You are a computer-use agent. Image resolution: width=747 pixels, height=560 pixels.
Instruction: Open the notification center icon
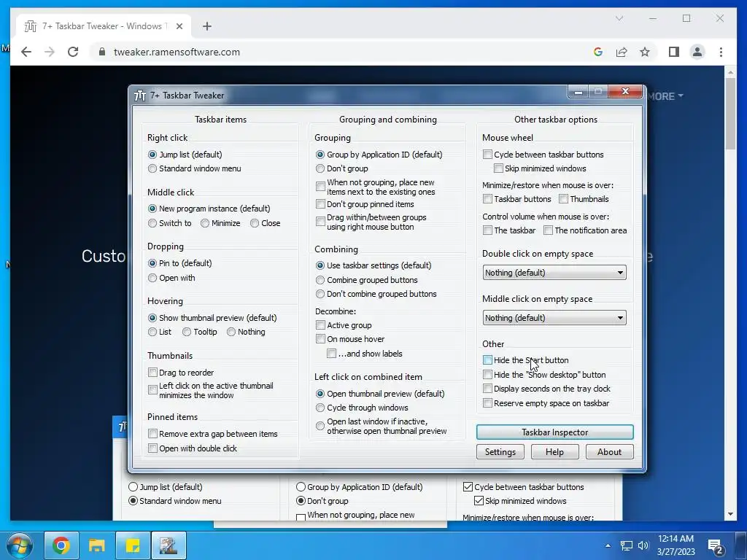point(716,547)
